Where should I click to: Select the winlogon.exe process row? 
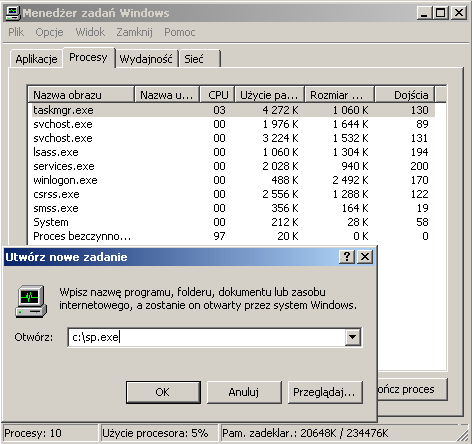point(232,180)
